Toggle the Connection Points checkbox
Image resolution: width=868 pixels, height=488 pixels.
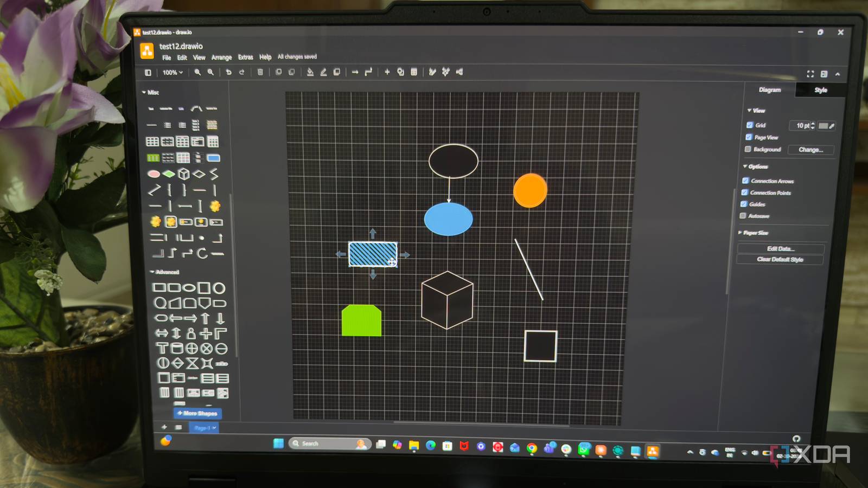tap(745, 192)
